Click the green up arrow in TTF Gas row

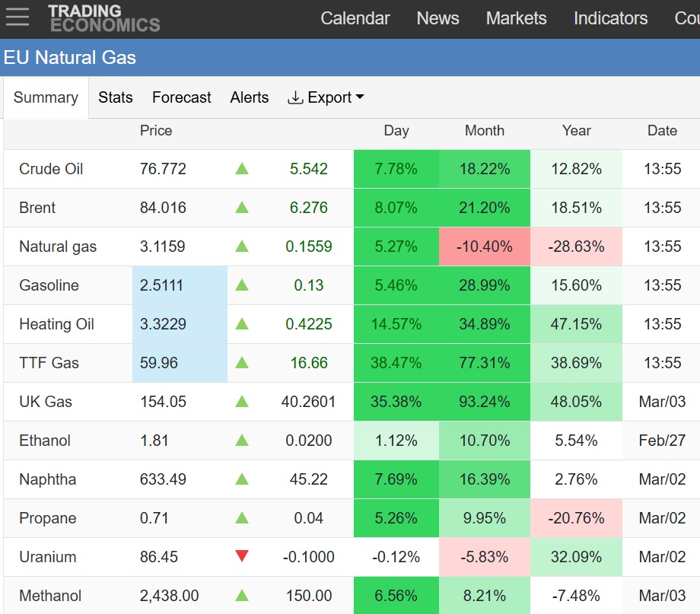click(x=242, y=363)
